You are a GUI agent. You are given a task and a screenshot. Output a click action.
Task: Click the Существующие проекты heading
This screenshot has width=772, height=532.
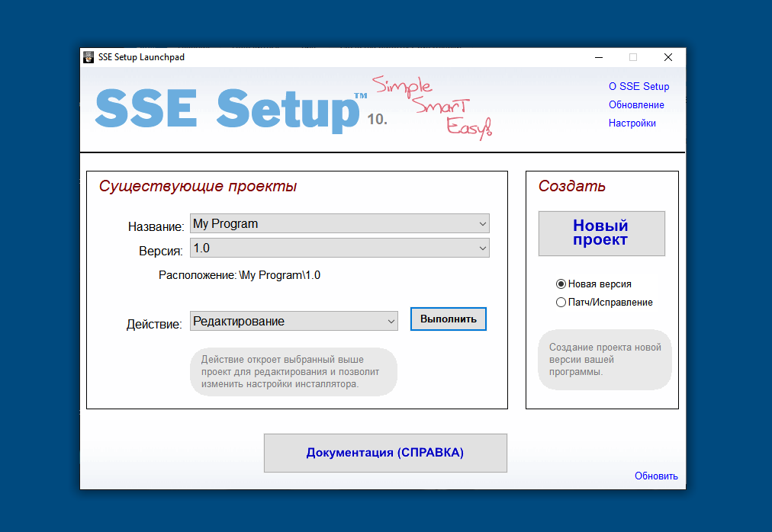pyautogui.click(x=198, y=186)
